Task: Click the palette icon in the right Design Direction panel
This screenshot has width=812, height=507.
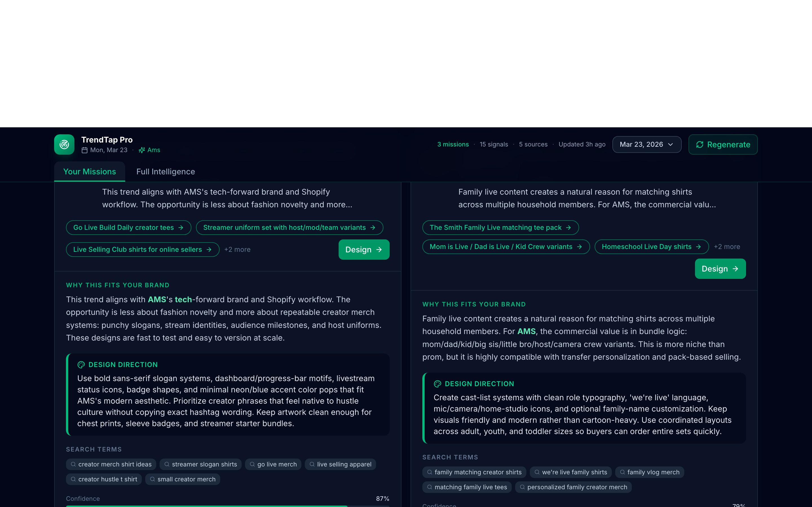Action: point(438,384)
